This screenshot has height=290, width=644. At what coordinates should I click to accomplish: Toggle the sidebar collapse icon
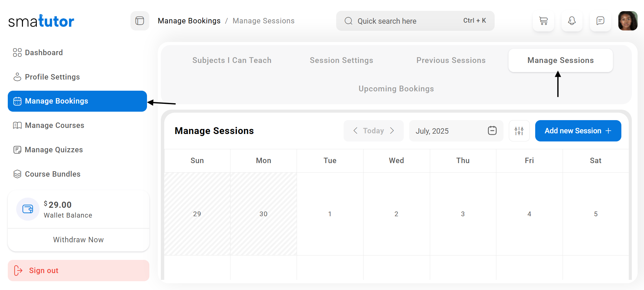coord(140,21)
